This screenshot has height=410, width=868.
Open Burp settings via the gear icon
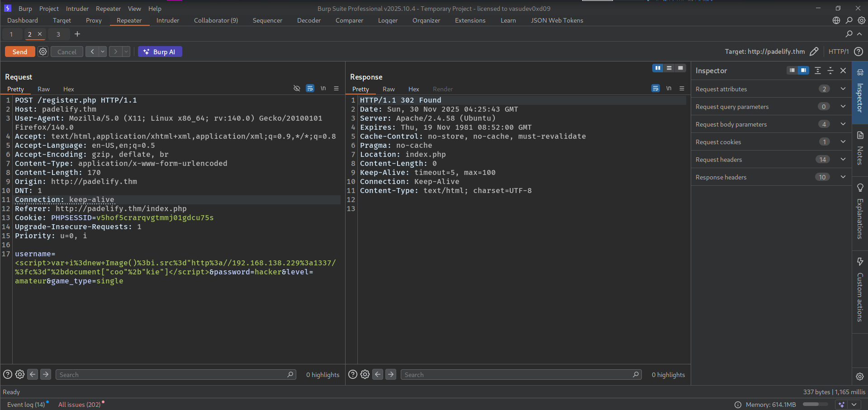click(861, 20)
